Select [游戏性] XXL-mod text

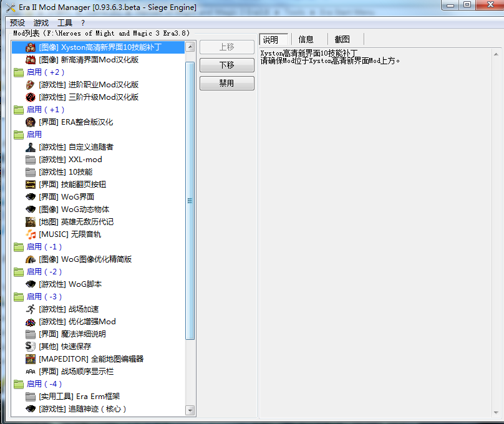pyautogui.click(x=70, y=160)
